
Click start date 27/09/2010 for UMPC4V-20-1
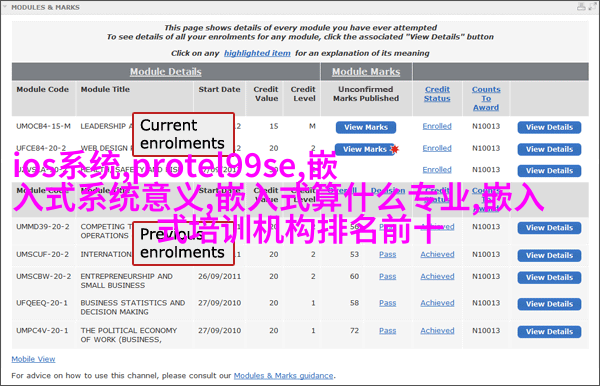tap(219, 331)
